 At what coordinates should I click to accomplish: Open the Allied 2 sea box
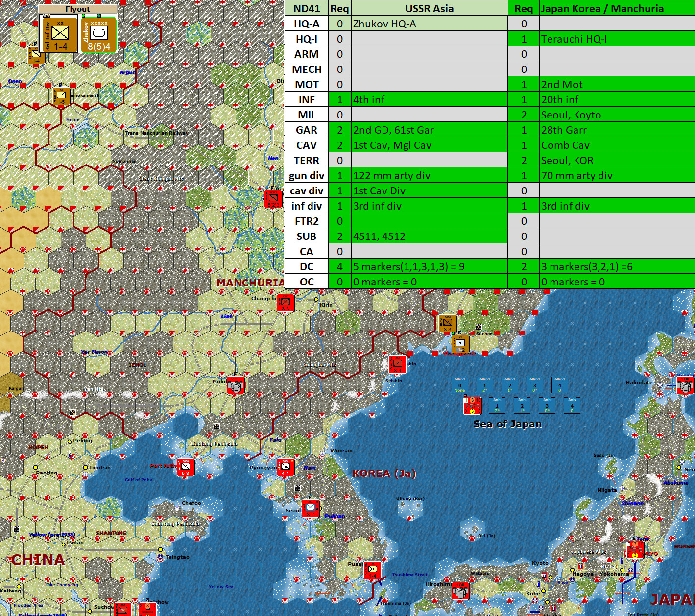click(510, 384)
